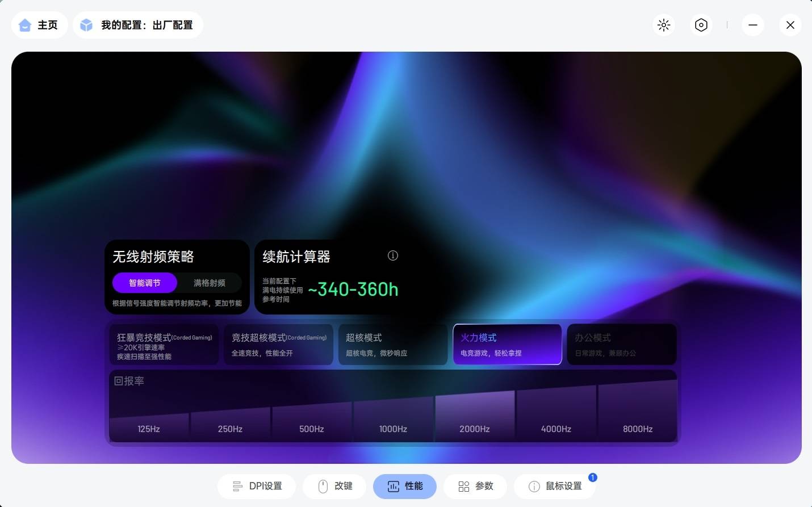
Task: Switch to the DPI设置 tab
Action: tap(257, 486)
